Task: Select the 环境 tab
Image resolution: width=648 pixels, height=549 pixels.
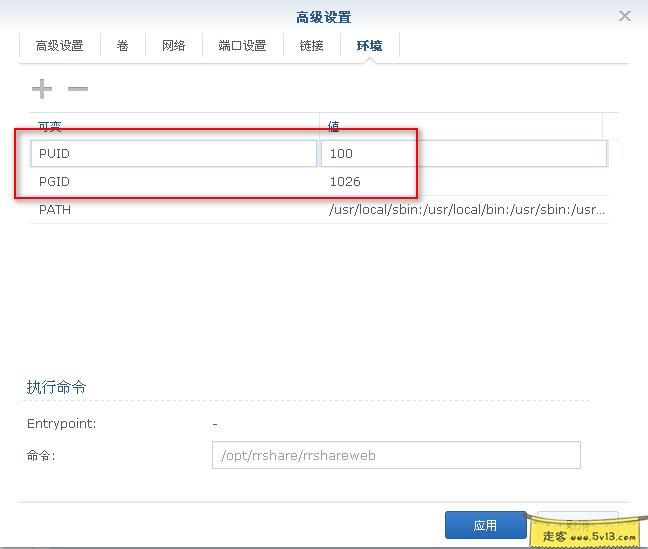Action: tap(369, 45)
